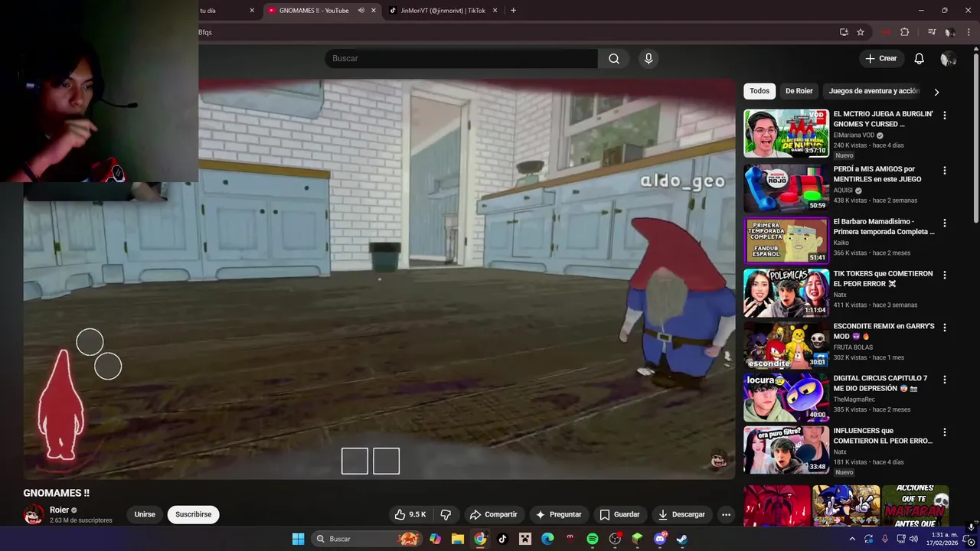Open Discord from the taskbar
980x551 pixels.
pyautogui.click(x=660, y=539)
